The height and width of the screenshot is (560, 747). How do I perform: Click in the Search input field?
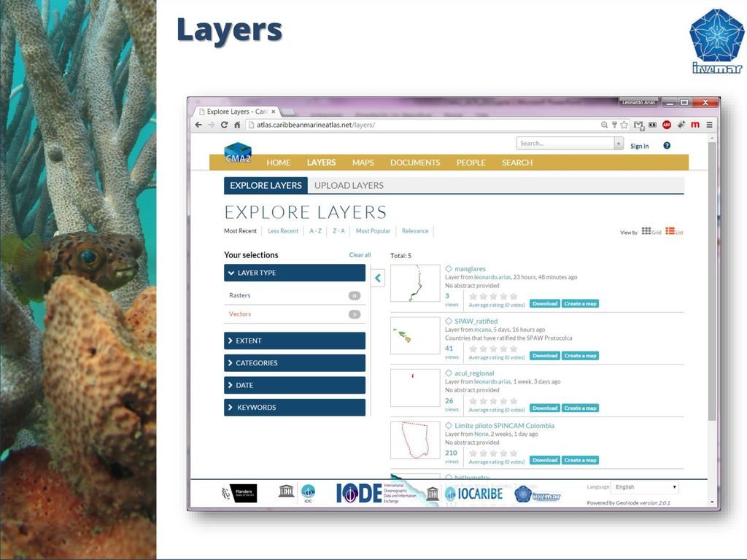tap(565, 144)
